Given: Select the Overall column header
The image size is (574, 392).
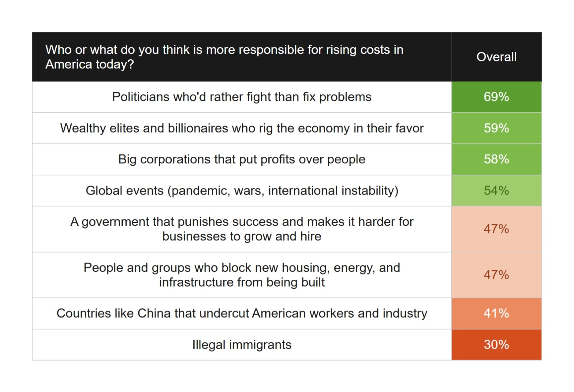Looking at the screenshot, I should tap(496, 57).
